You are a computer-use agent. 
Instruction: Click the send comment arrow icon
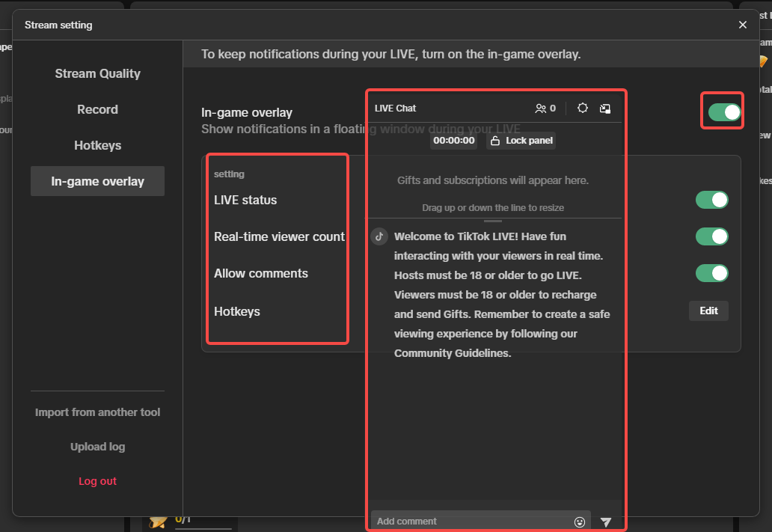tap(606, 522)
